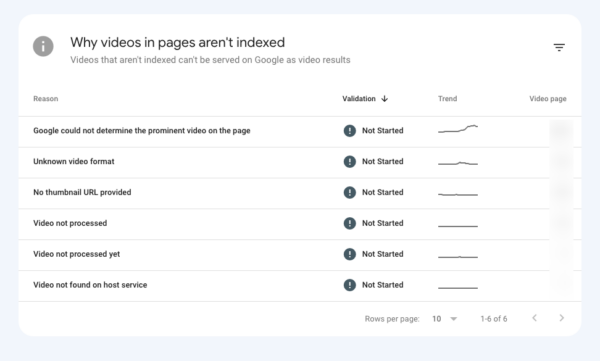
Task: Click the trend sparkline for Unknown video format
Action: pyautogui.click(x=458, y=163)
